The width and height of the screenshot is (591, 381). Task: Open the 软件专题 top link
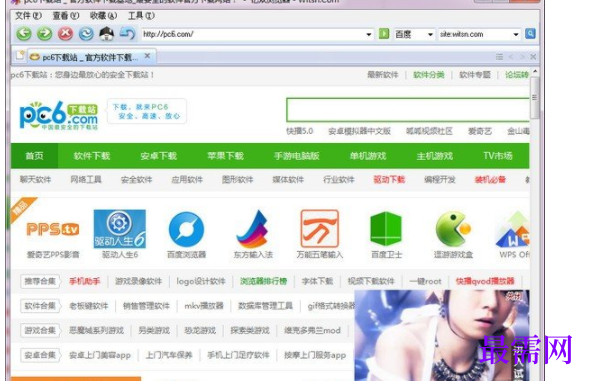click(x=475, y=75)
